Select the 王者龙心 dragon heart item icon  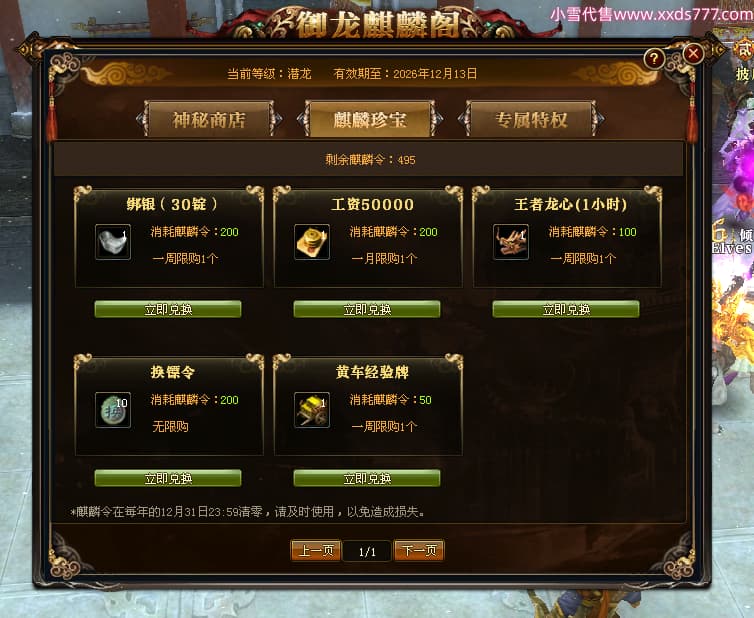(x=511, y=242)
